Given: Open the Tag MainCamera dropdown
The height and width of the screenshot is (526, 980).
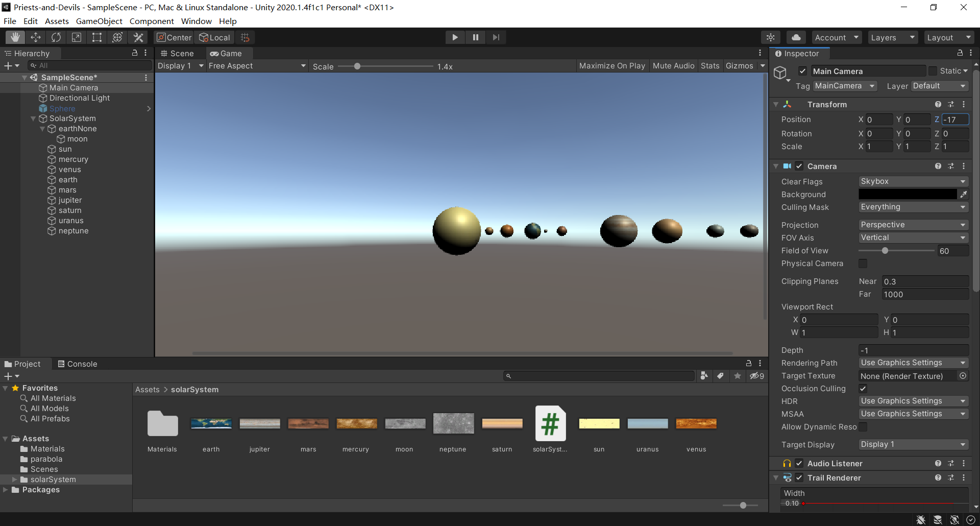Looking at the screenshot, I should point(845,86).
